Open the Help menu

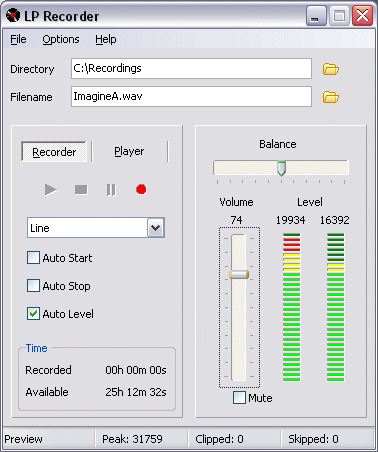click(106, 39)
